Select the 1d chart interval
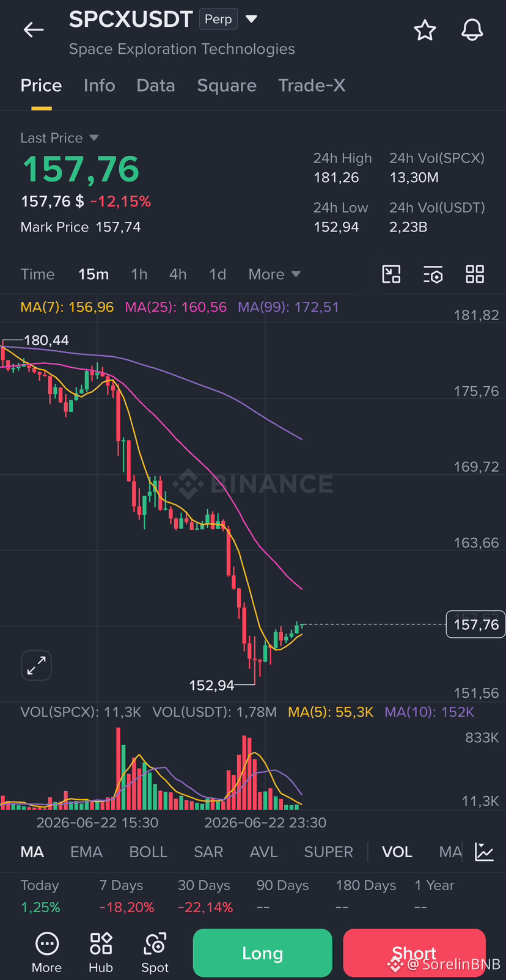506x980 pixels. click(x=218, y=274)
